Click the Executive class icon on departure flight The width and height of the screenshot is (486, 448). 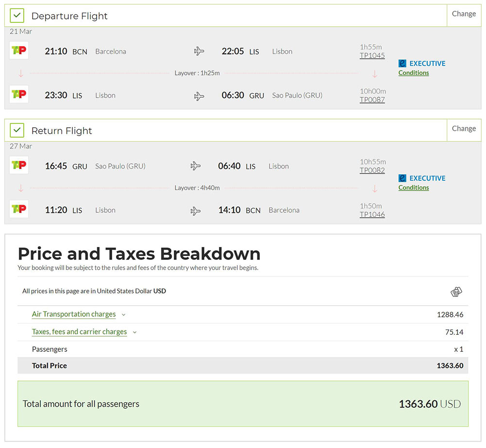(402, 63)
